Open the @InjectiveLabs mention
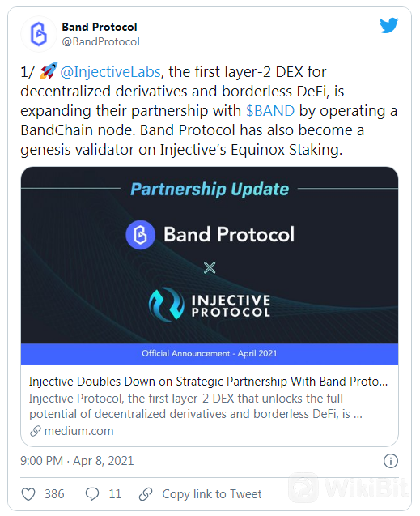 coord(110,72)
